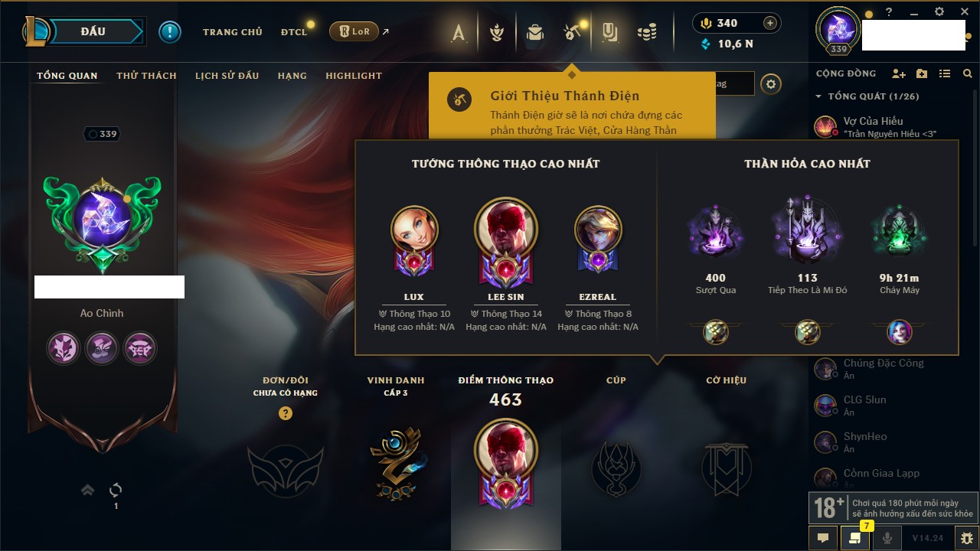Click the plus button beside 340 RP
This screenshot has height=551, width=980.
coord(770,23)
